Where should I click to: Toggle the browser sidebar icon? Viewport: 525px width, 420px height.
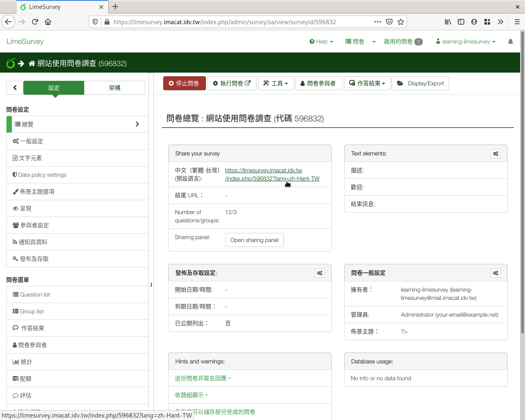click(461, 22)
